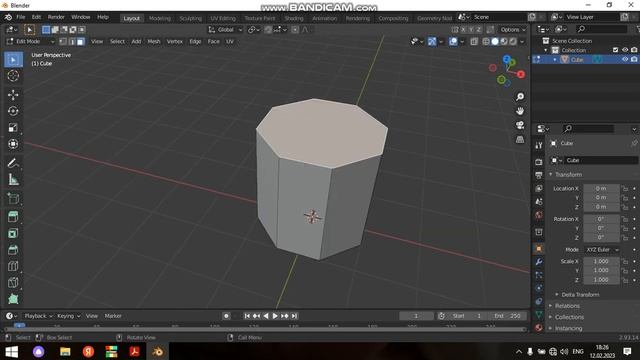Viewport: 640px width, 360px height.
Task: Select the Loop Cut tool
Action: [x=13, y=266]
